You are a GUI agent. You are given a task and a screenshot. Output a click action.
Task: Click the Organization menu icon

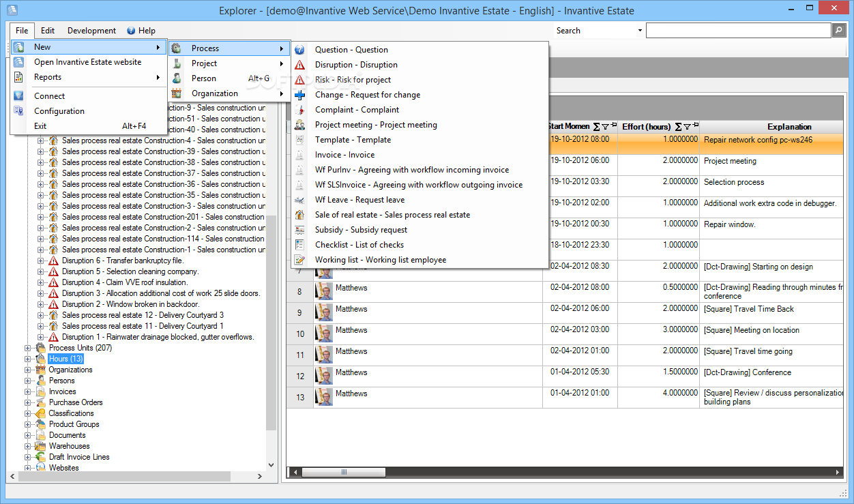(x=177, y=93)
